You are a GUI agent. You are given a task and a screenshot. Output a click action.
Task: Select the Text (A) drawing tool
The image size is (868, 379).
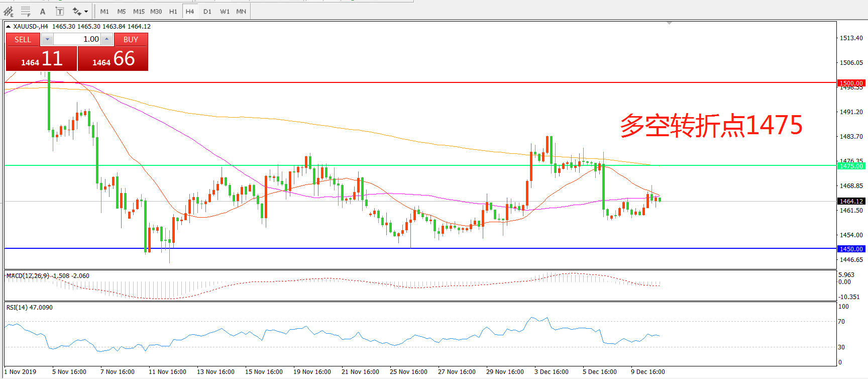point(43,11)
